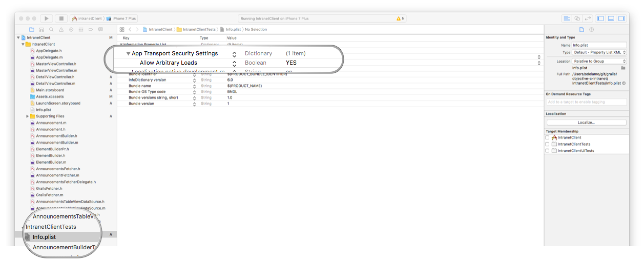The image size is (644, 260).
Task: Select Announcement.m file
Action: click(x=51, y=123)
